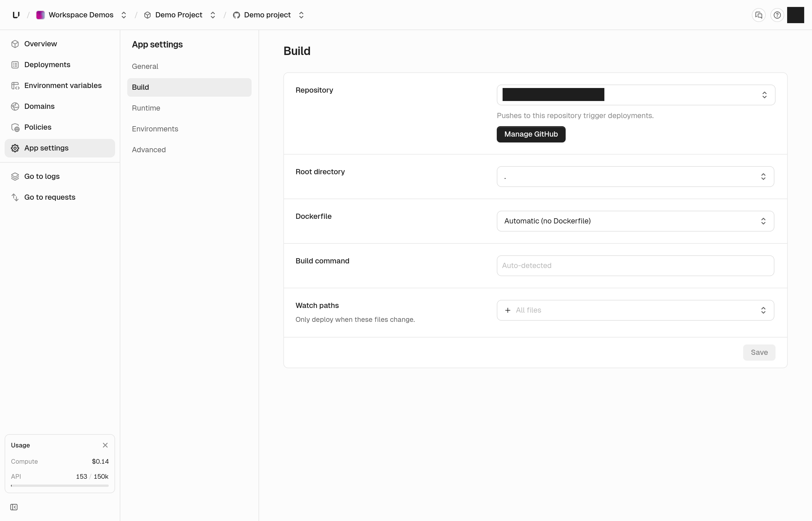Click the Workspace Demos gradient avatar icon
Screen dimensions: 812x521
40,15
